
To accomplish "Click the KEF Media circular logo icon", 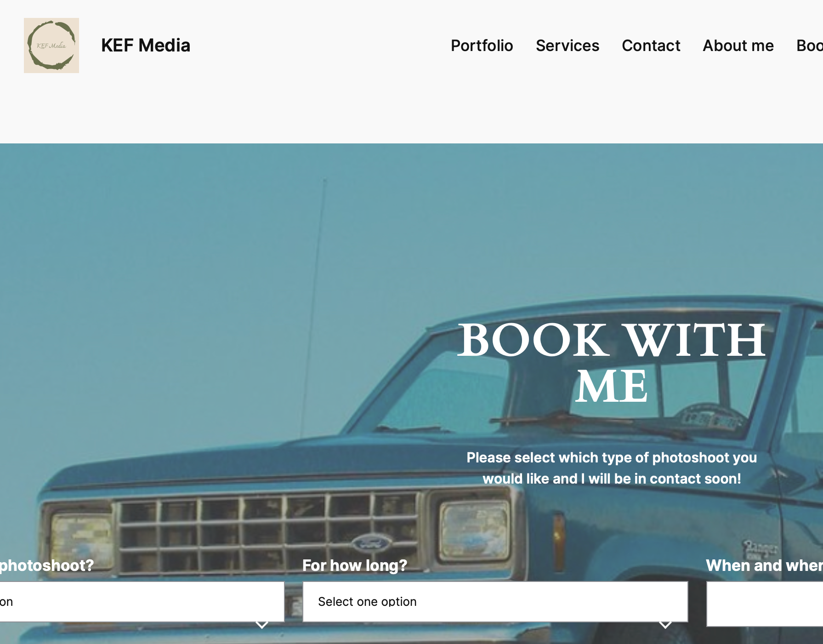I will [51, 46].
